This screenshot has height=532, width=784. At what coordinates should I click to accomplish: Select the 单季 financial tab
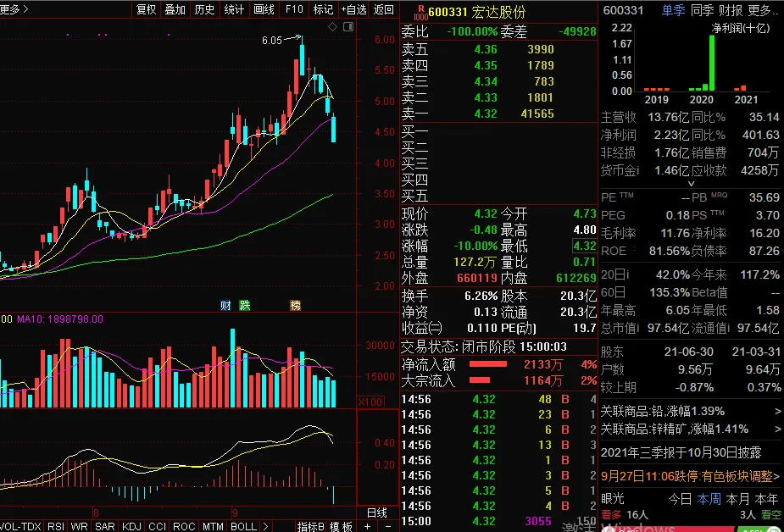[673, 10]
